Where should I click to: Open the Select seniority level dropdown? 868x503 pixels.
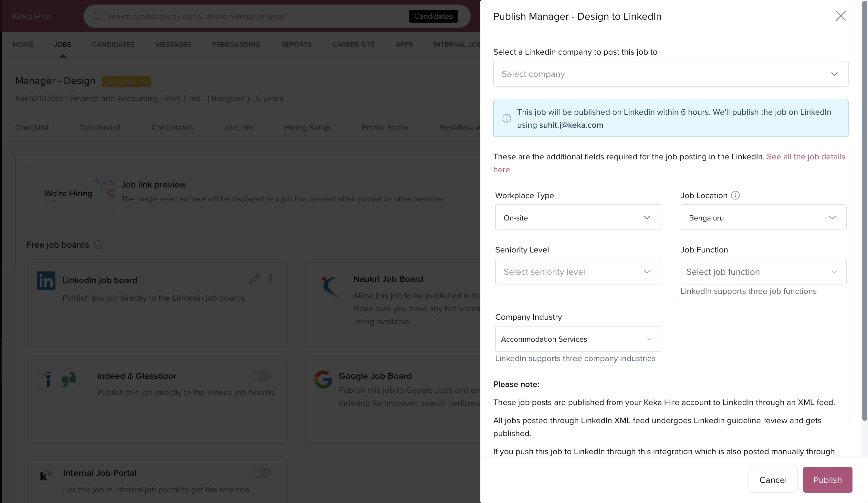578,272
